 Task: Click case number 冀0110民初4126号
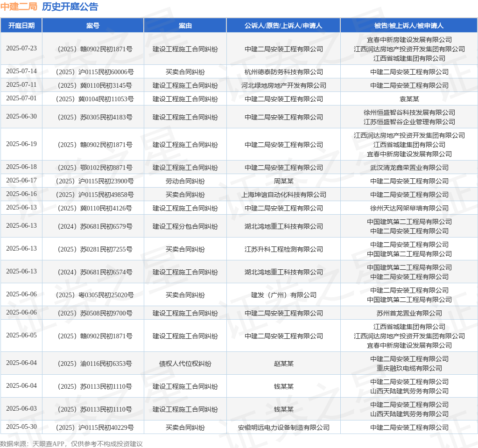(95, 208)
